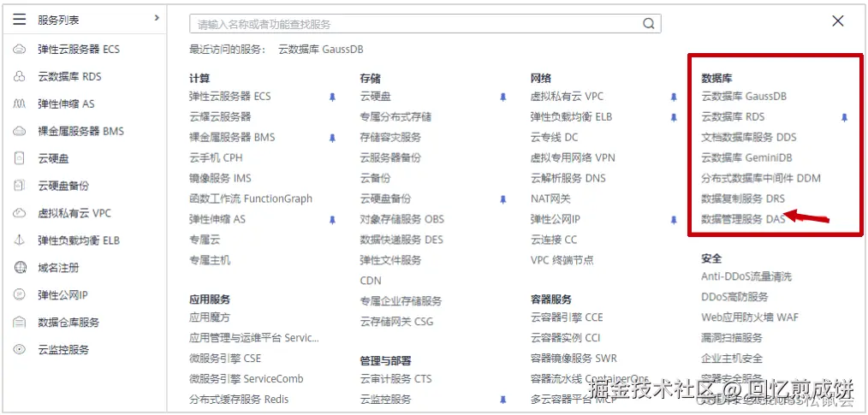Open recently visited 云数据库 GaussDB link
The image size is (868, 415).
click(x=321, y=50)
